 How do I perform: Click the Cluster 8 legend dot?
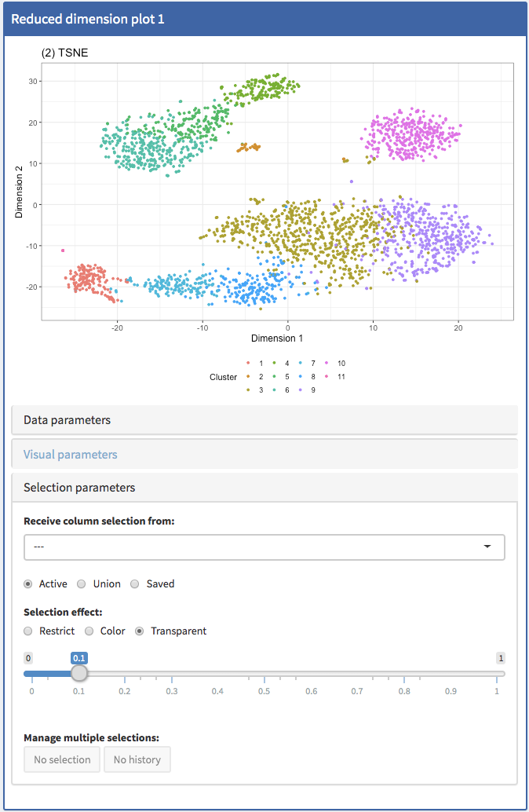point(300,377)
